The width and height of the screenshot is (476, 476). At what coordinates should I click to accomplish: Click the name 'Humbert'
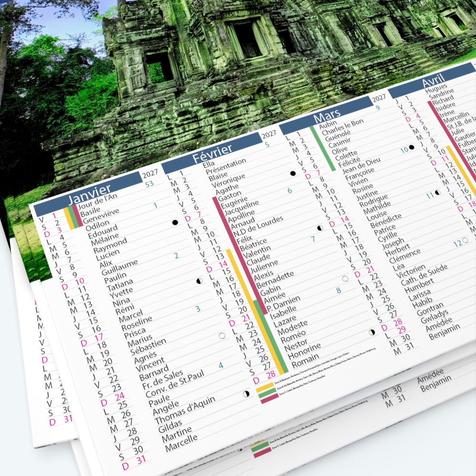click(419, 286)
